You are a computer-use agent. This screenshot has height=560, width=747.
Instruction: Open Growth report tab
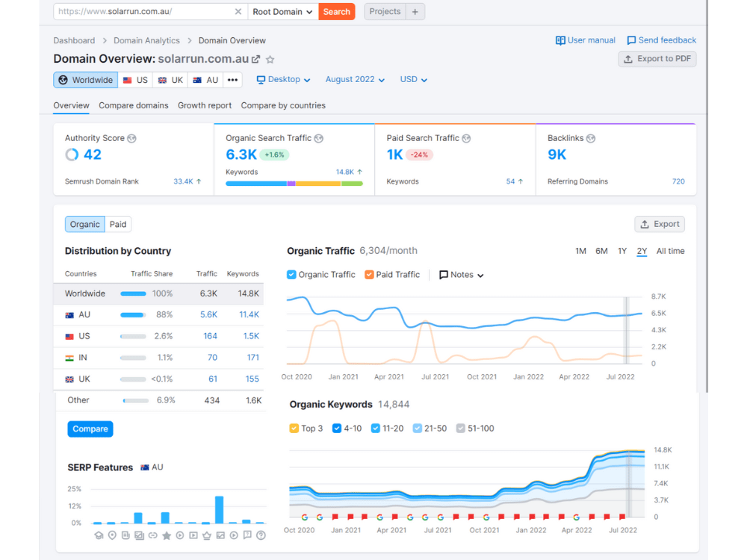click(205, 105)
